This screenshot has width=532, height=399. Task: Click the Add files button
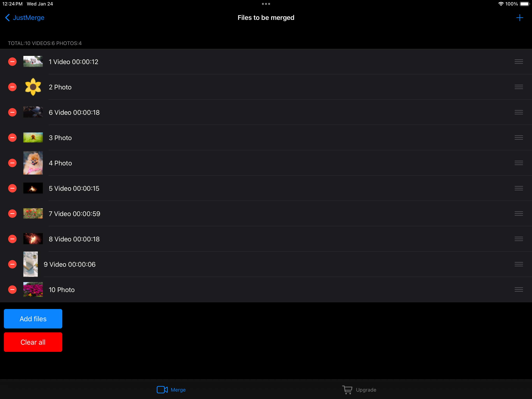coord(33,319)
